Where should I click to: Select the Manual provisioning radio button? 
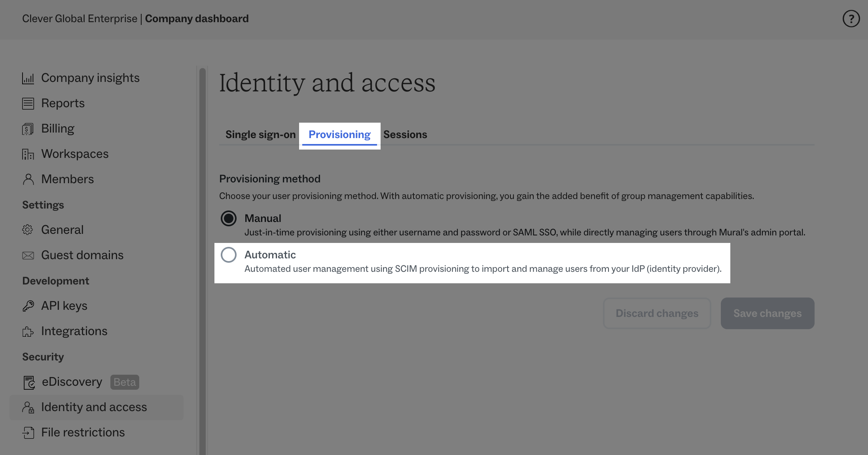coord(229,218)
